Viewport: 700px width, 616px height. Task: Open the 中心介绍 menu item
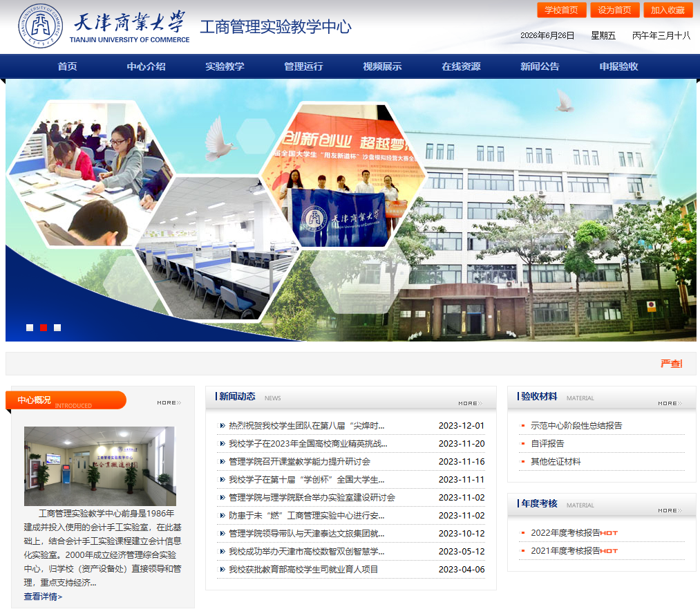click(146, 66)
